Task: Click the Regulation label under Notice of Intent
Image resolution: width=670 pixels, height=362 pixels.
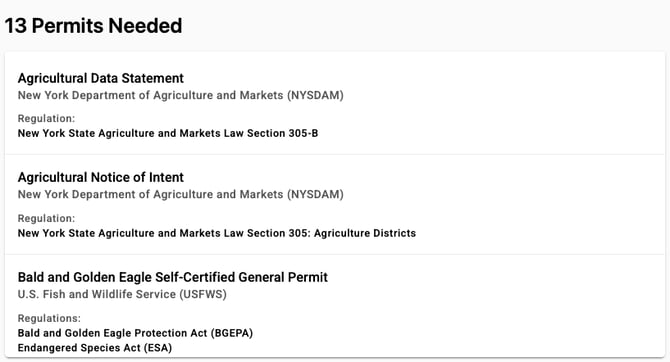Action: [46, 218]
